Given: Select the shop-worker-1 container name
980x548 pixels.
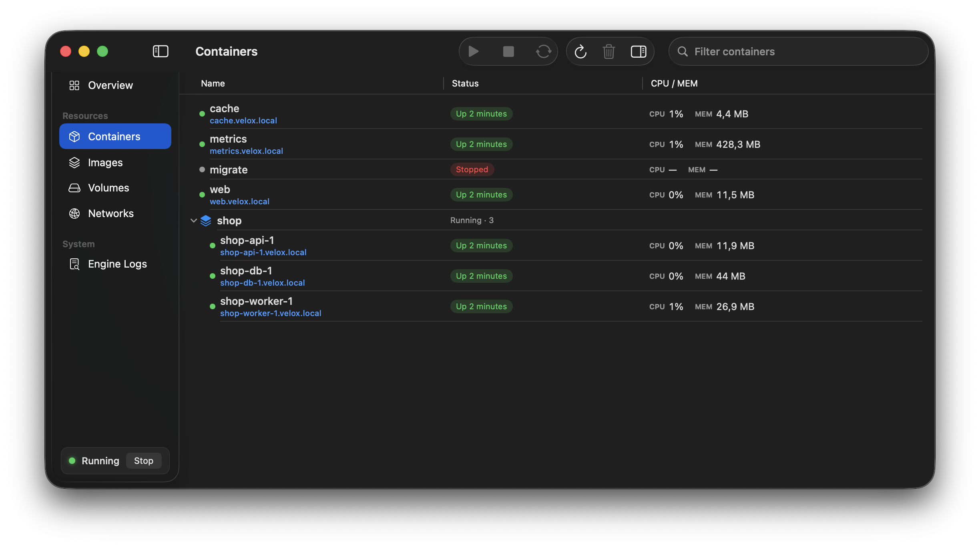Looking at the screenshot, I should pyautogui.click(x=256, y=301).
